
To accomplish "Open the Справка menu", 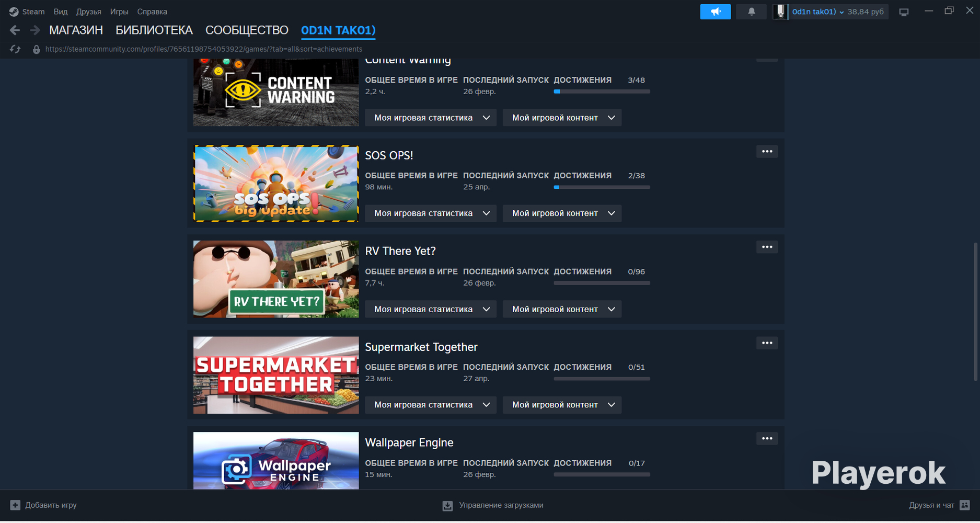I will coord(152,12).
